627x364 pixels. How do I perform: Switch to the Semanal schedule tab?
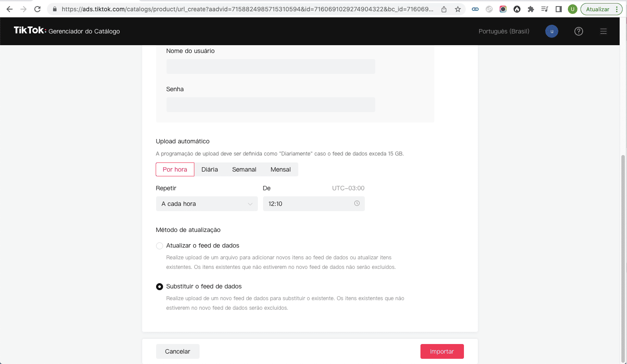(244, 169)
